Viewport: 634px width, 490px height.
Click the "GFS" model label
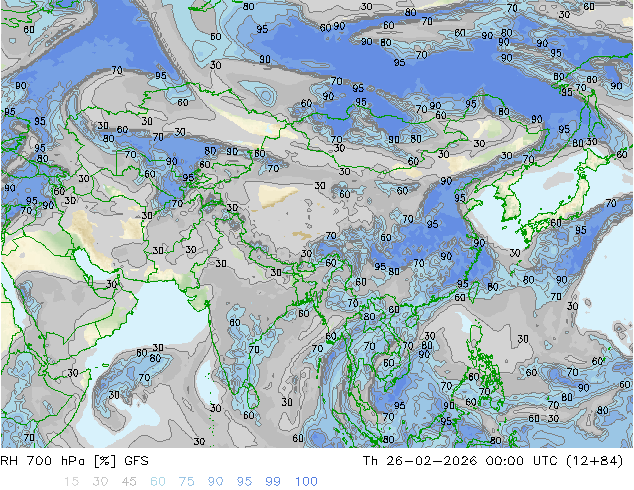136,461
